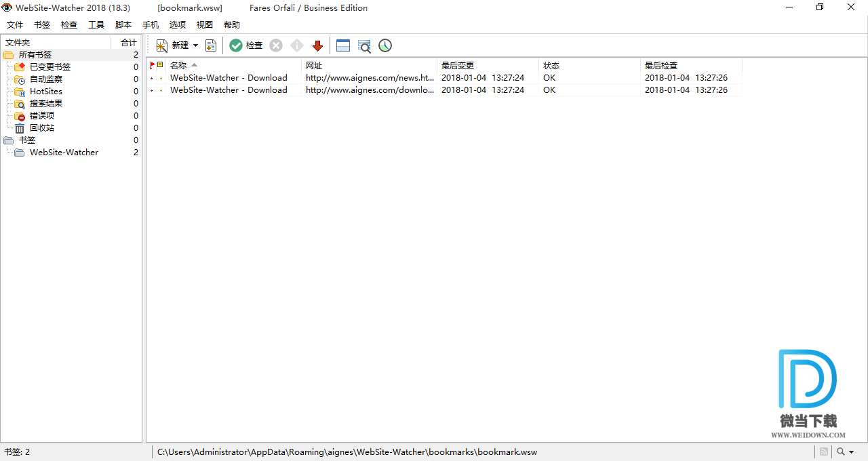
Task: Click the status bar magnifier search icon
Action: [x=841, y=452]
